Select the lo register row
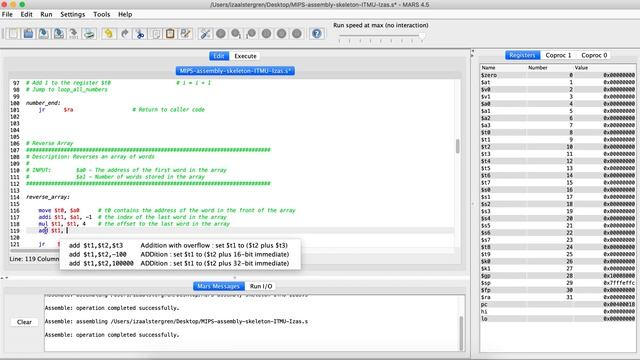This screenshot has width=640, height=360. tap(558, 319)
